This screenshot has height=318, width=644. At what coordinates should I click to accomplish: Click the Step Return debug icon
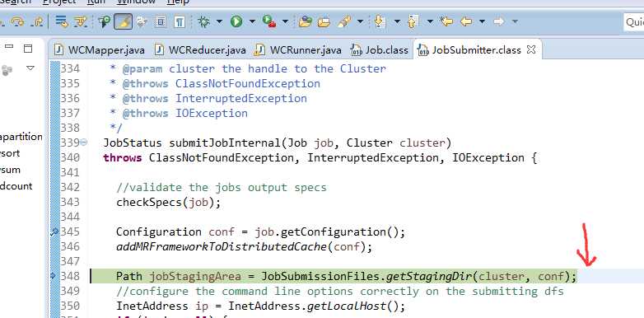(x=37, y=21)
